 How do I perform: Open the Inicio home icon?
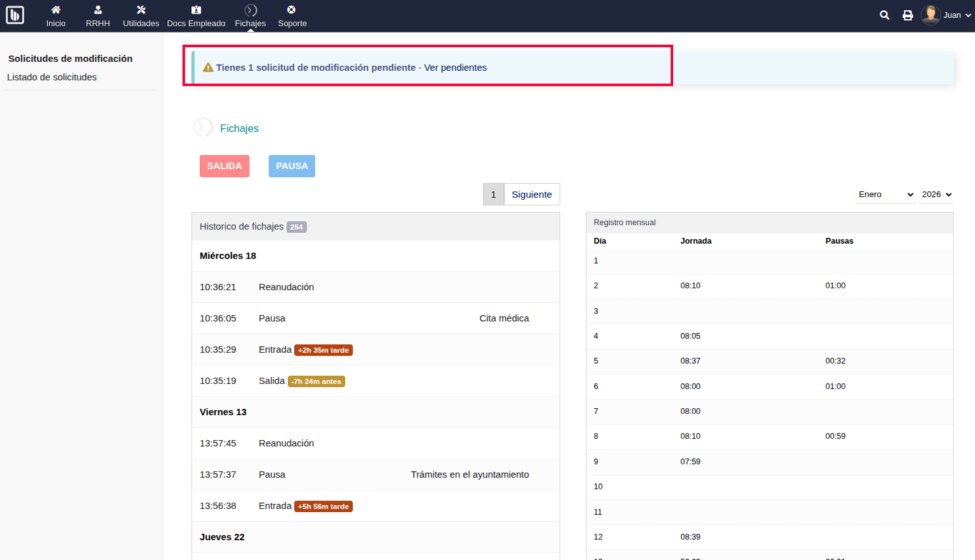56,9
